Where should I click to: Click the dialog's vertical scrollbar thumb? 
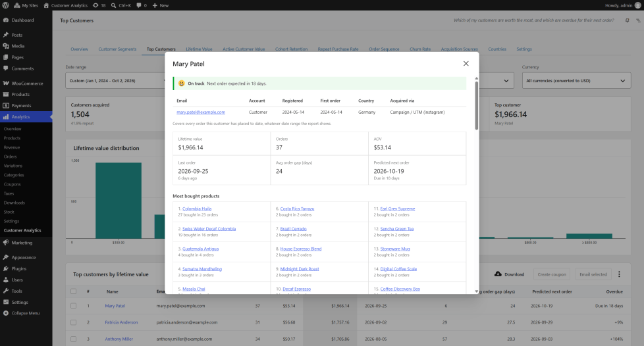(x=477, y=105)
